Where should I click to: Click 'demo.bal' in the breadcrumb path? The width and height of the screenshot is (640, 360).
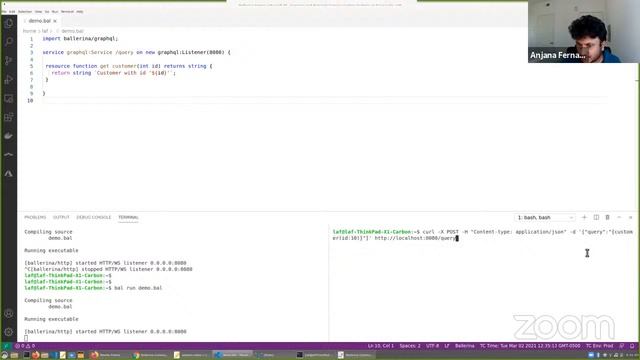(72, 31)
